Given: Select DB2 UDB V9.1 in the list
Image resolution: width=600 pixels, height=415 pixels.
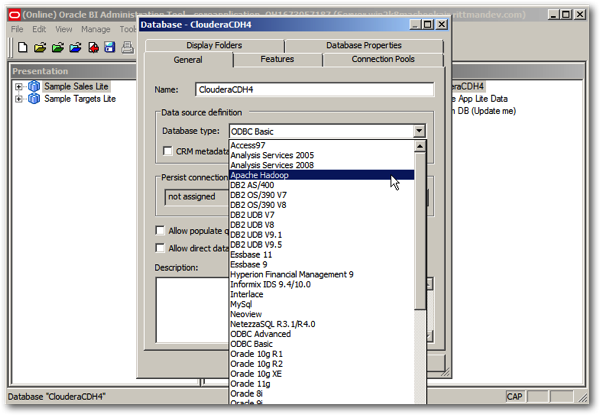Looking at the screenshot, I should (322, 235).
